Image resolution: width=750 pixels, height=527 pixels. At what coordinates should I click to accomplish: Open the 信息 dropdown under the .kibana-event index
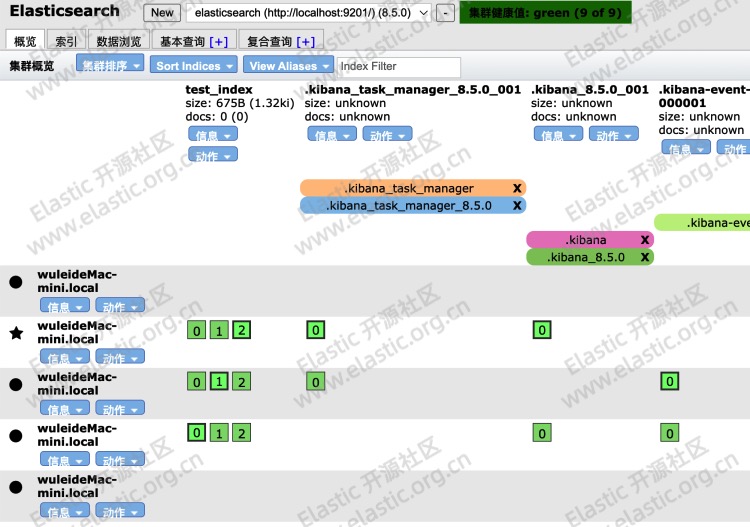[x=686, y=148]
